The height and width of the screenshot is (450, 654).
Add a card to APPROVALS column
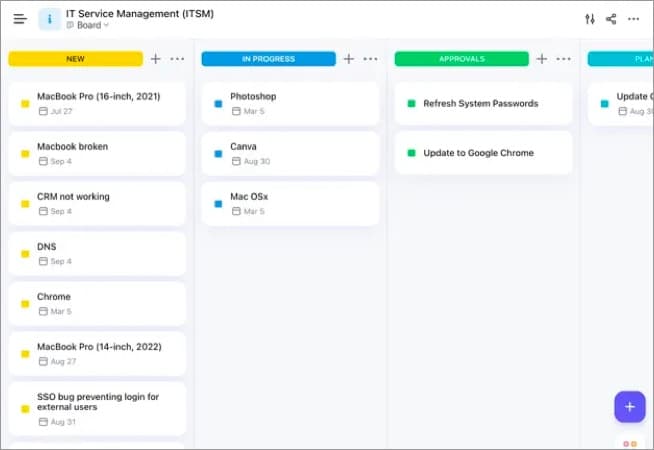541,59
